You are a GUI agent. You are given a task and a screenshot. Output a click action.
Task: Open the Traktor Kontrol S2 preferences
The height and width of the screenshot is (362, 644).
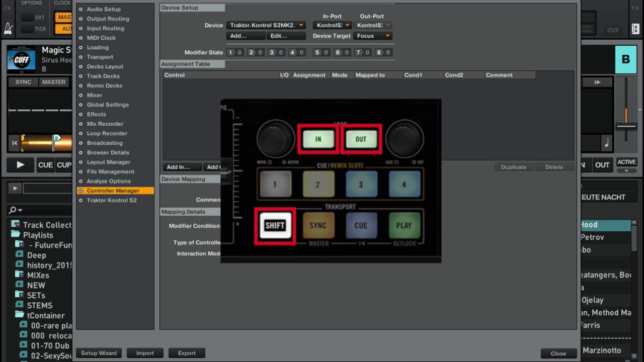111,200
